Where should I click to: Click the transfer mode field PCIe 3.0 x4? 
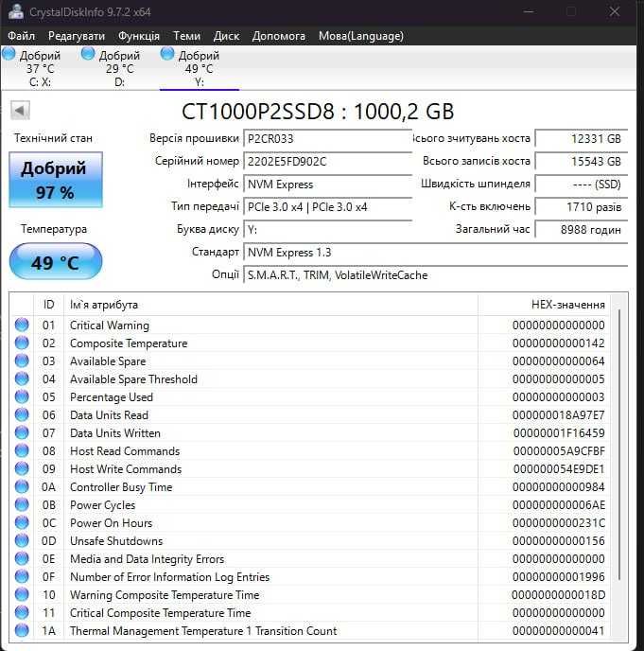tap(327, 207)
